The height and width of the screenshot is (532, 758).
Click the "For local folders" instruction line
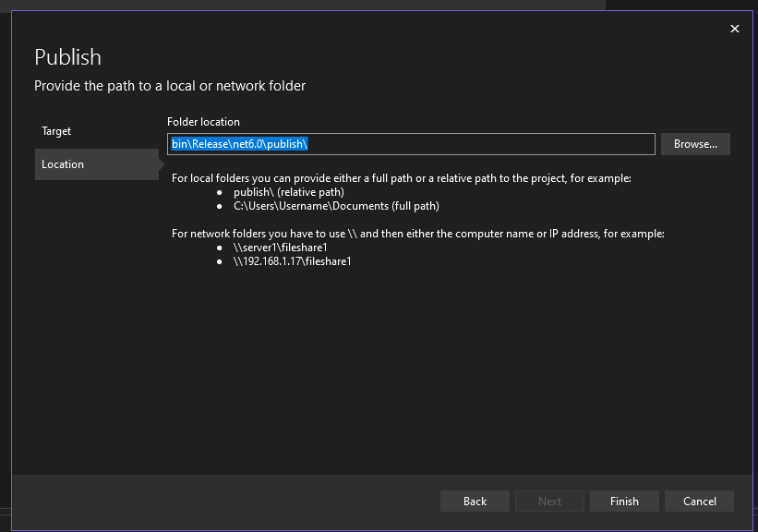pyautogui.click(x=401, y=178)
